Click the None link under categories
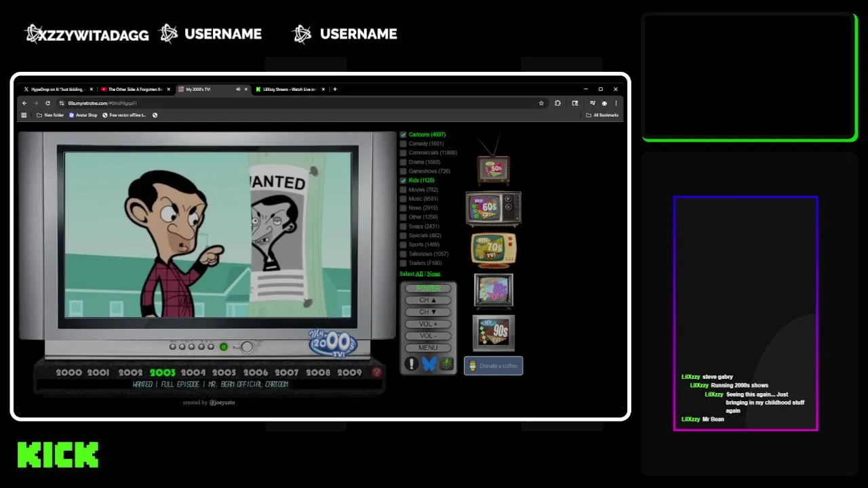The width and height of the screenshot is (868, 488). pos(433,274)
